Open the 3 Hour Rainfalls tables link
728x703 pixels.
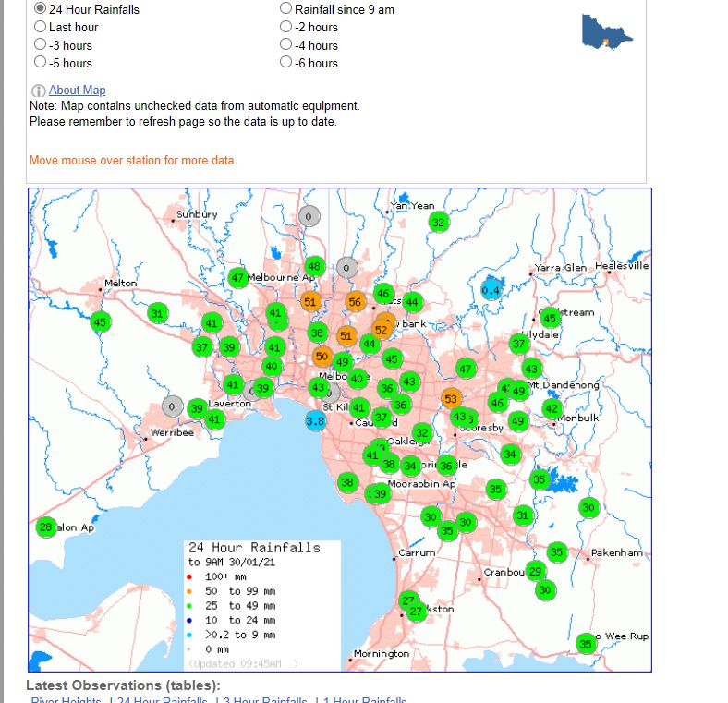265,699
